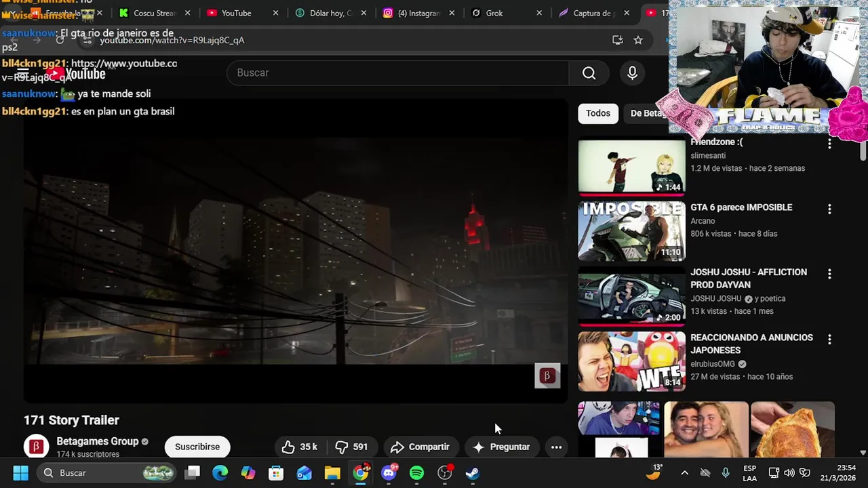This screenshot has height=488, width=868.
Task: Switch to the Coscu Stream browser tab
Action: click(154, 13)
